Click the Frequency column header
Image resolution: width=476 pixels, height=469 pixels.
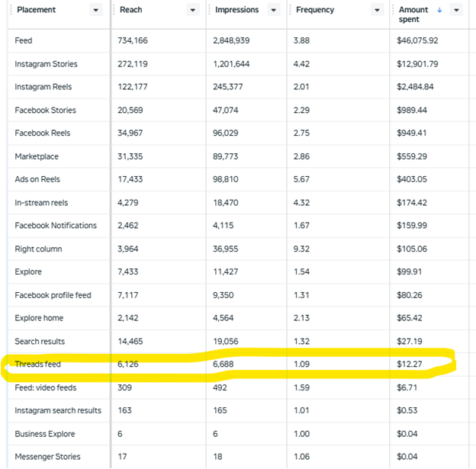[314, 10]
